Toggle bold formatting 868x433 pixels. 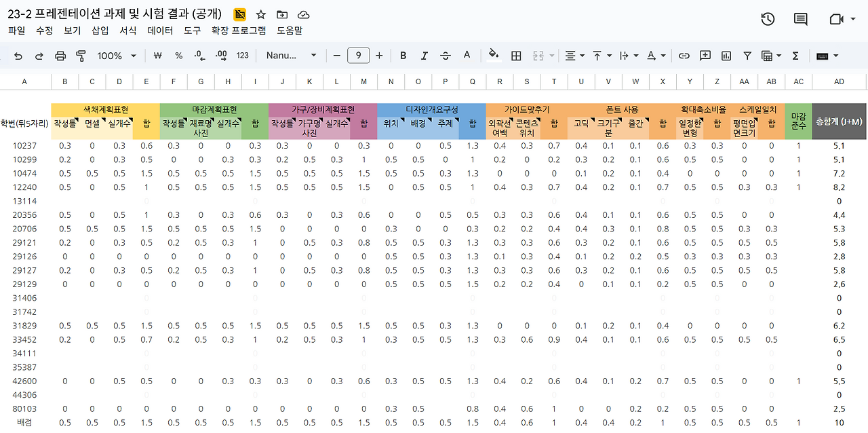(403, 56)
